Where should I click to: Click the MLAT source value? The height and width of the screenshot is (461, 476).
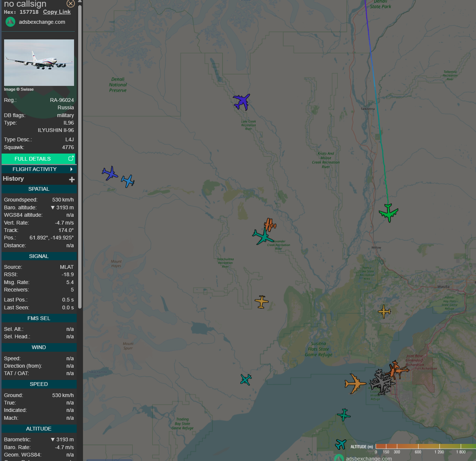tap(67, 267)
